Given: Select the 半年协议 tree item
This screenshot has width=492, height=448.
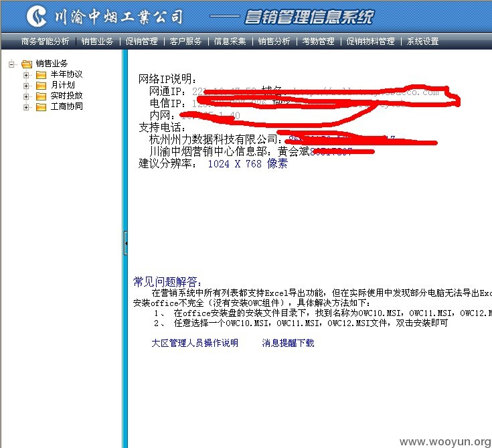Looking at the screenshot, I should (x=66, y=74).
